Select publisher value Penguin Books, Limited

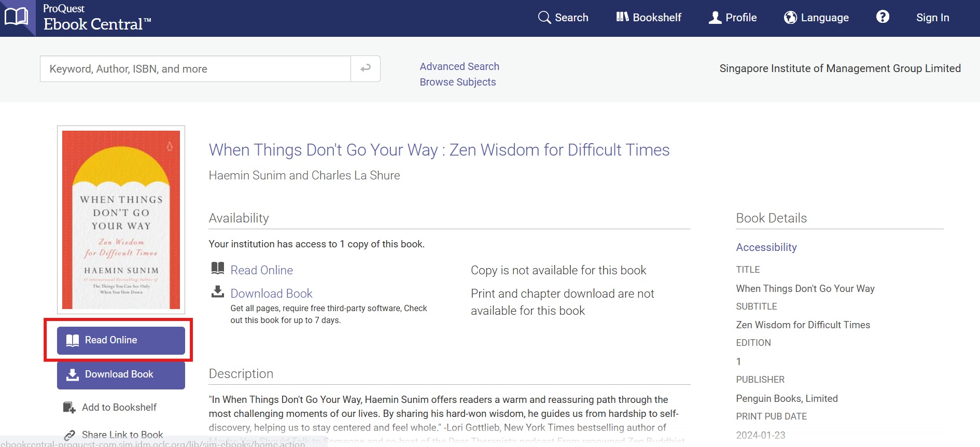[x=787, y=398]
